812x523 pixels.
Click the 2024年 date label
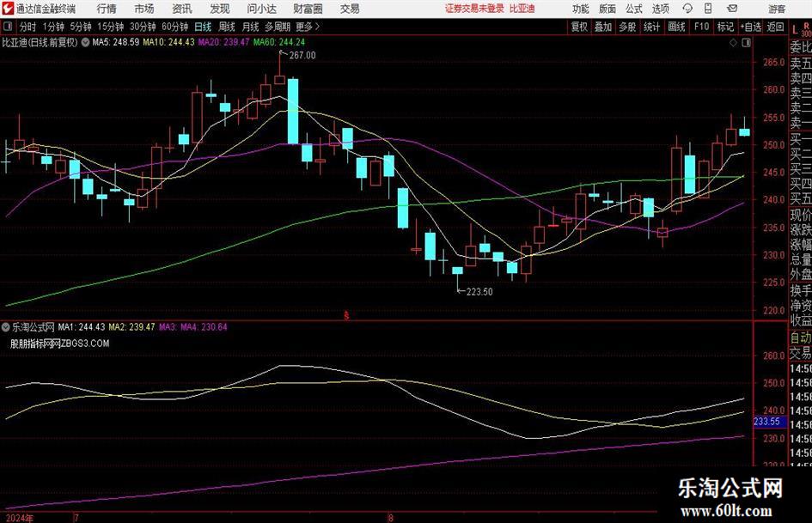[x=19, y=519]
